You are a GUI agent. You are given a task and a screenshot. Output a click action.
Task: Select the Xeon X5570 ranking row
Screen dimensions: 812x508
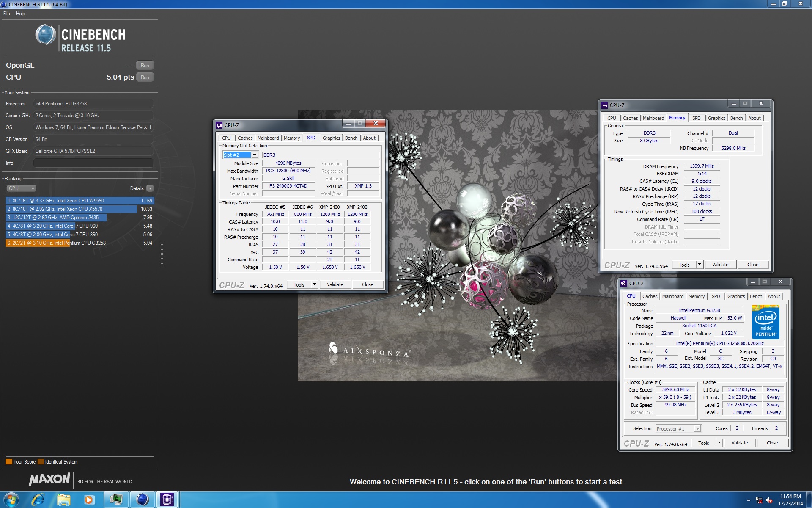pos(80,209)
